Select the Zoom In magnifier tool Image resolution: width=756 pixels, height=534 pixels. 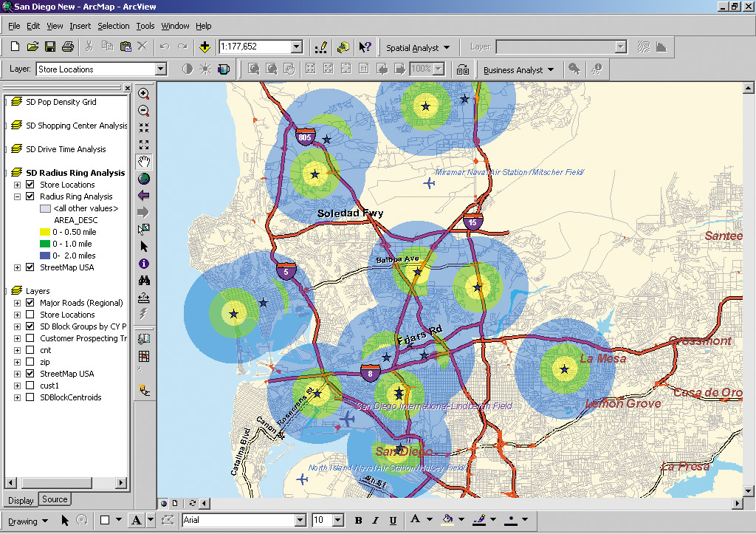coord(144,94)
